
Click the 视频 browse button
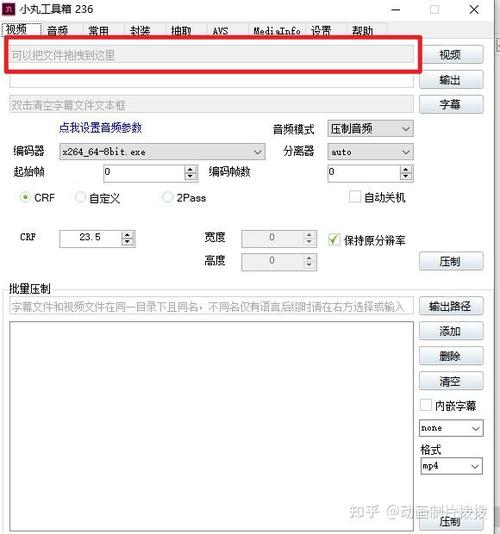451,54
